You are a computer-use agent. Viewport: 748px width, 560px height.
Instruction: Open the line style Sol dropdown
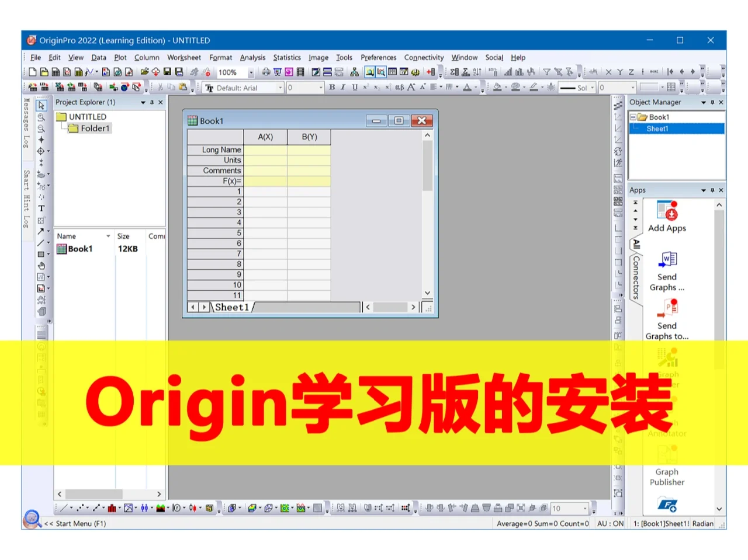(592, 88)
